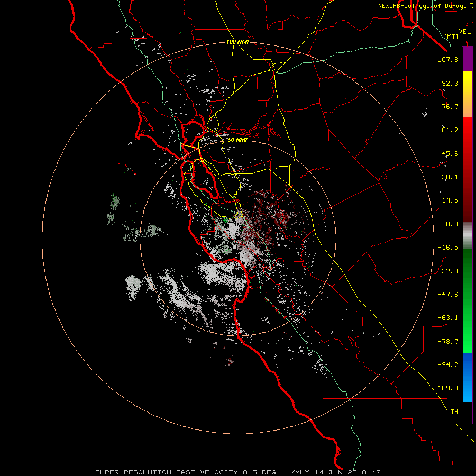Click the 92.3 velocity scale value
Viewport: 476px width, 476px height.
[450, 83]
